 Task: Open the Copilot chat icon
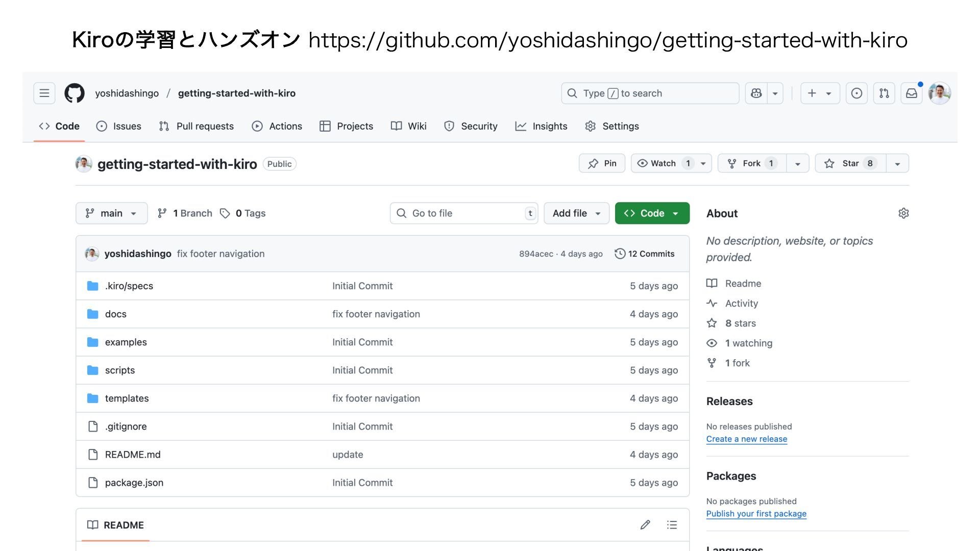click(x=756, y=93)
